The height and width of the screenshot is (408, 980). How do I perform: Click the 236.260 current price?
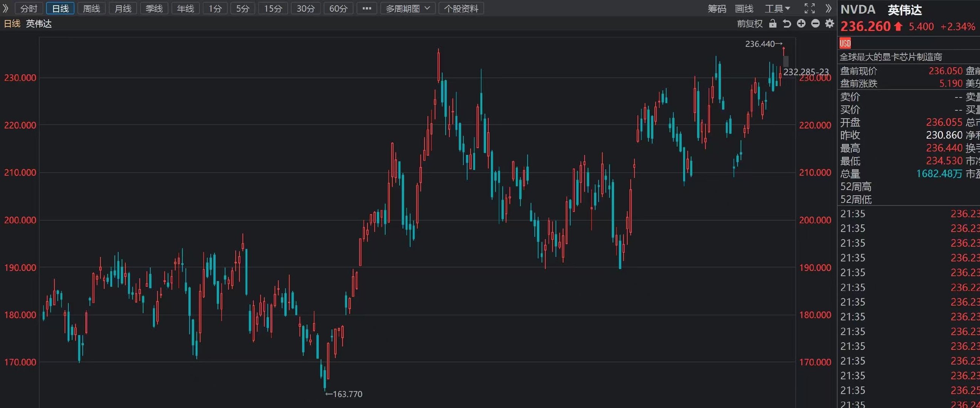(866, 26)
